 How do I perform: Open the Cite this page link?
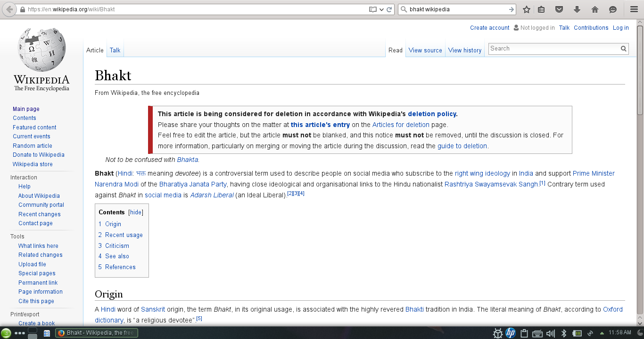[x=36, y=301]
